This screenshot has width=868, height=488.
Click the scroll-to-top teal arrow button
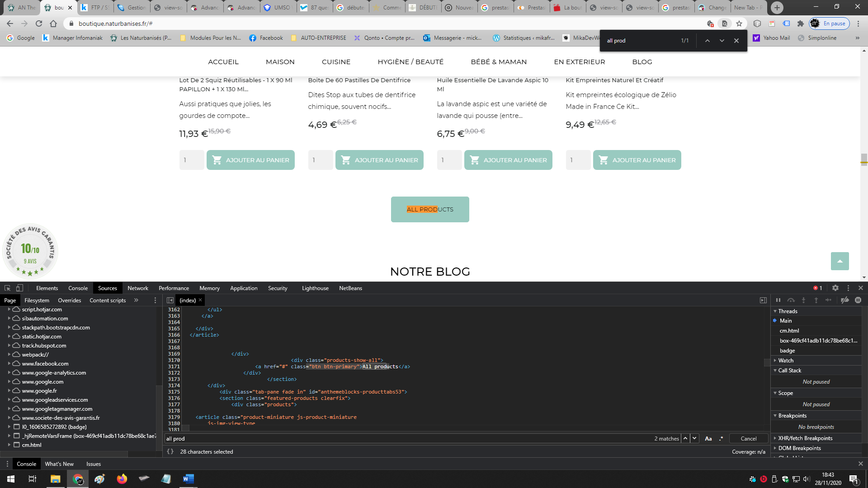pos(840,261)
